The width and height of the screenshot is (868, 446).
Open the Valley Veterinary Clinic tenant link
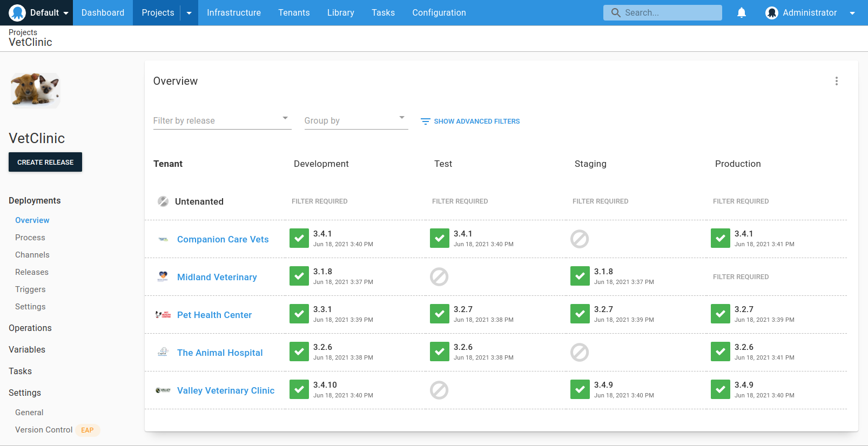pyautogui.click(x=226, y=390)
